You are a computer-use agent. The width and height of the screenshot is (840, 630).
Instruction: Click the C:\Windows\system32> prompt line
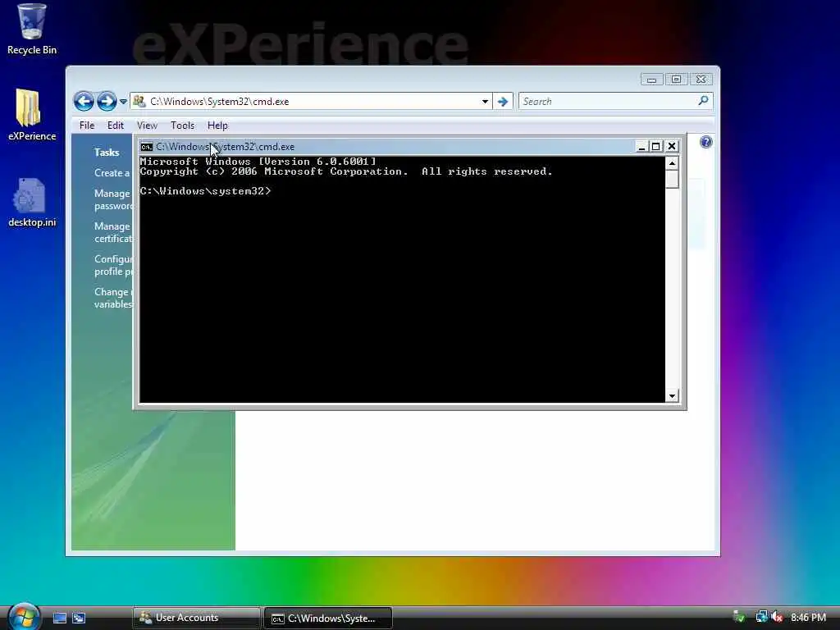(x=206, y=191)
